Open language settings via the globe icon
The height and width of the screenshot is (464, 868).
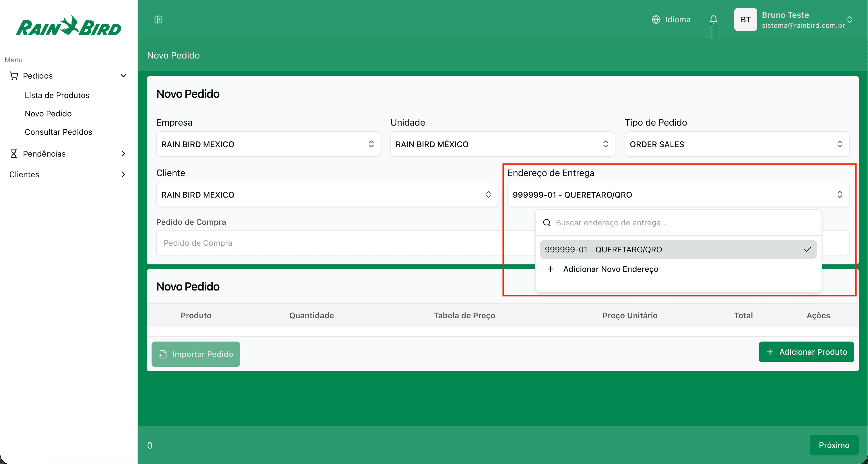tap(656, 19)
